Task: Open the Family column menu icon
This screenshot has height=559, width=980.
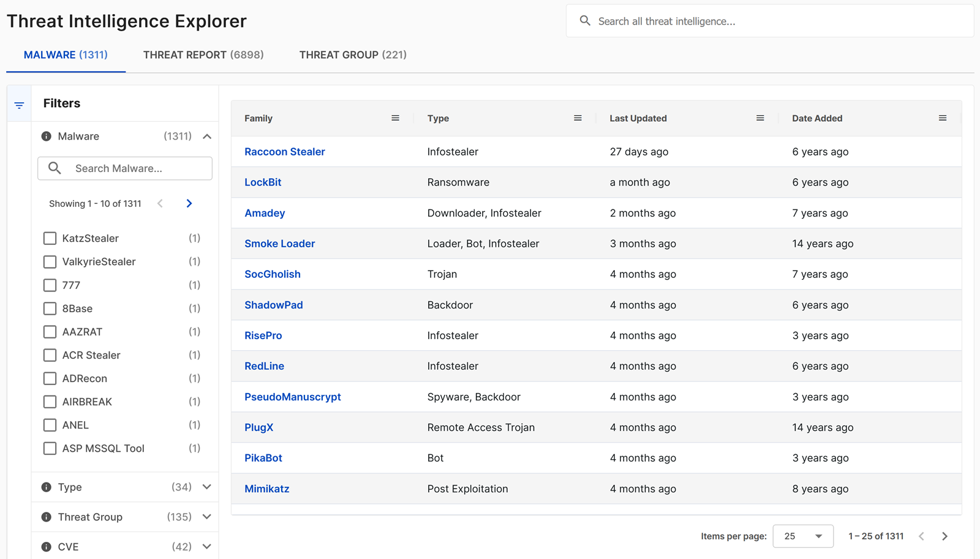Action: point(395,118)
